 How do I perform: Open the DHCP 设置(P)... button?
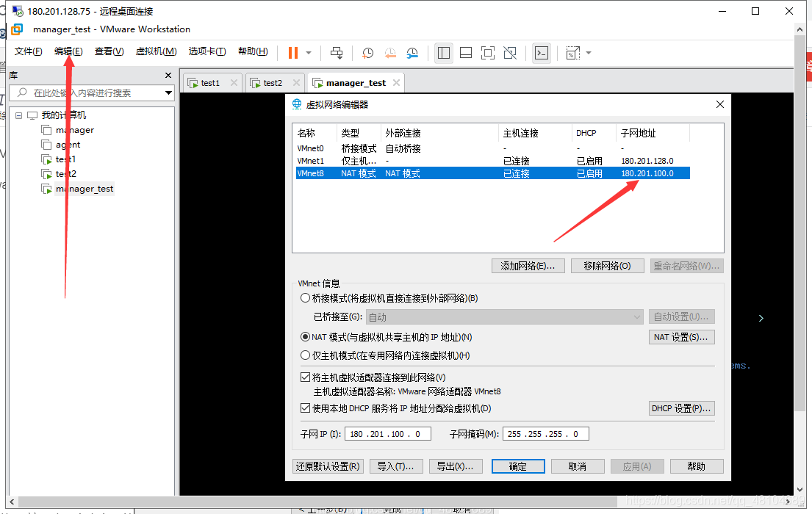(x=681, y=408)
